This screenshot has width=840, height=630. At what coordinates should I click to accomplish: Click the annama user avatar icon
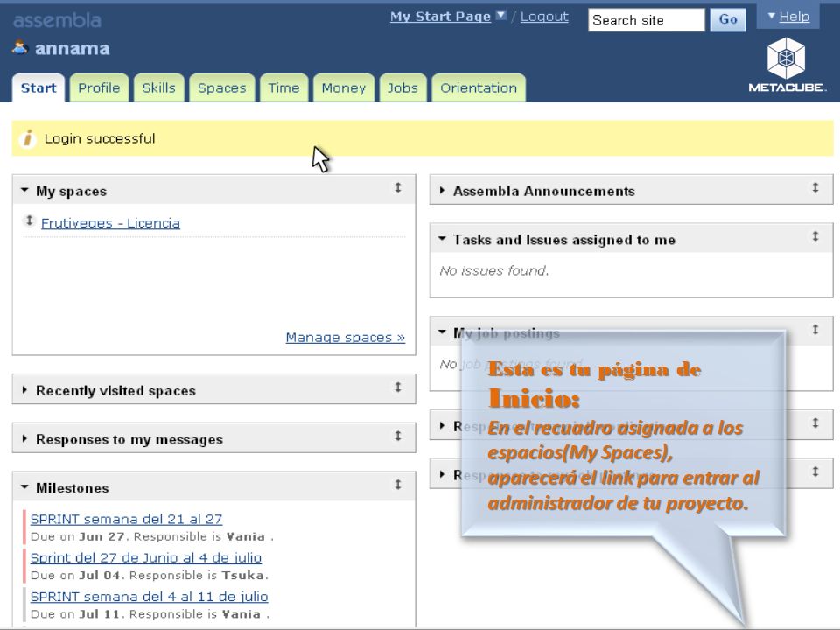click(19, 47)
